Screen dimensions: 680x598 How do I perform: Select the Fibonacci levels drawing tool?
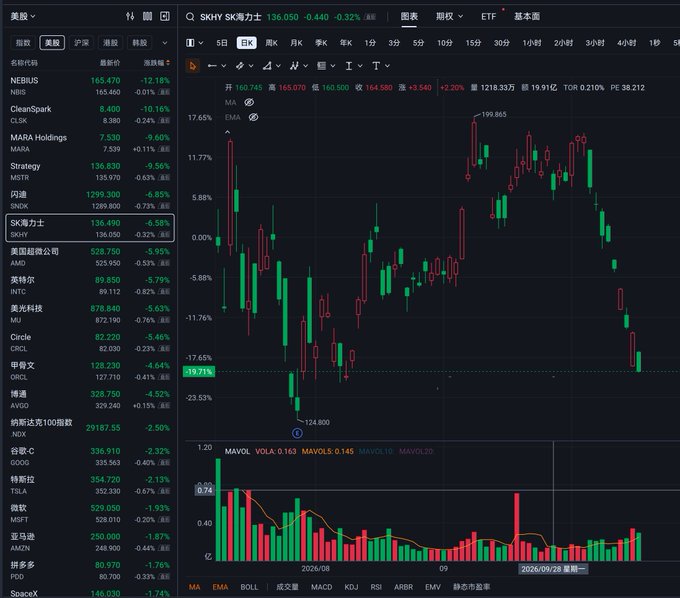[x=321, y=66]
